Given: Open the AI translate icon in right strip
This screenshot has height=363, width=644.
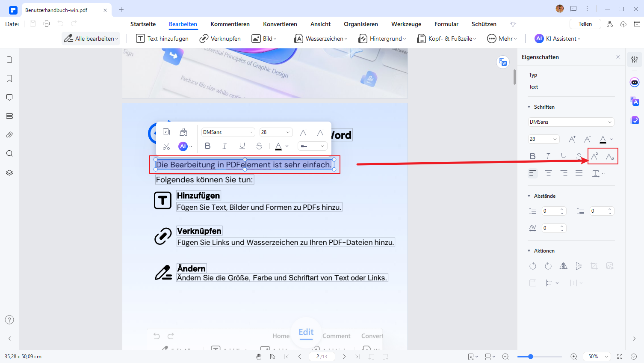Looking at the screenshot, I should [x=635, y=101].
